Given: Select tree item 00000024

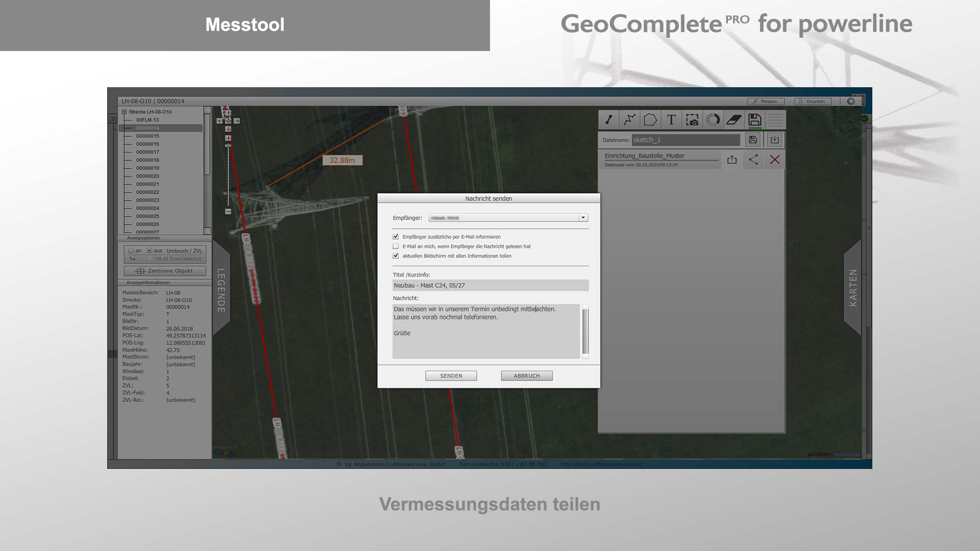Looking at the screenshot, I should coord(148,208).
